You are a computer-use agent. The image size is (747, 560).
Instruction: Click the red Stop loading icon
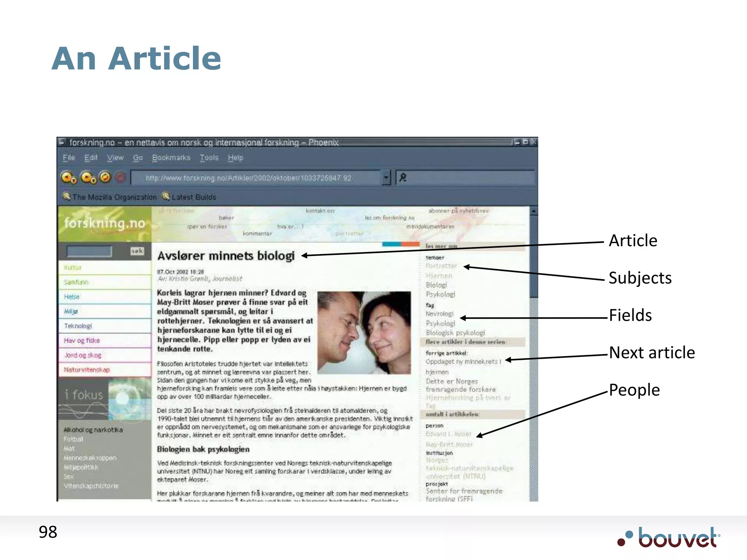point(120,178)
